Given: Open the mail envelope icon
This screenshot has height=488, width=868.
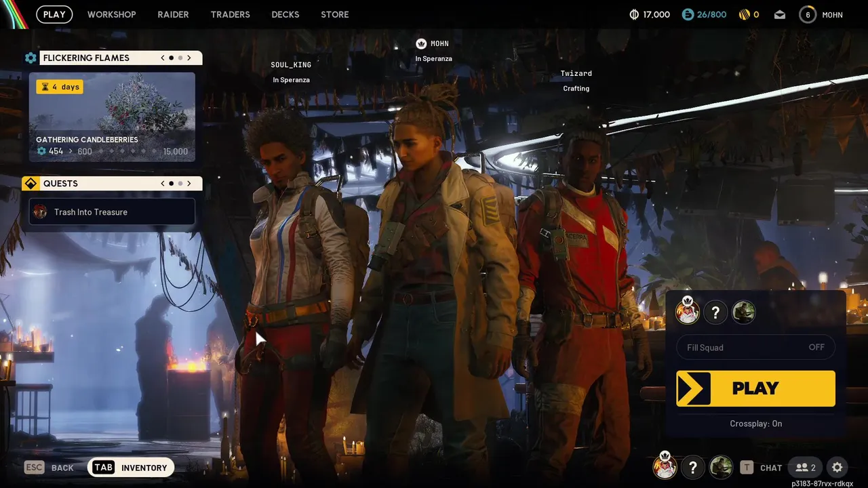Looking at the screenshot, I should 780,14.
